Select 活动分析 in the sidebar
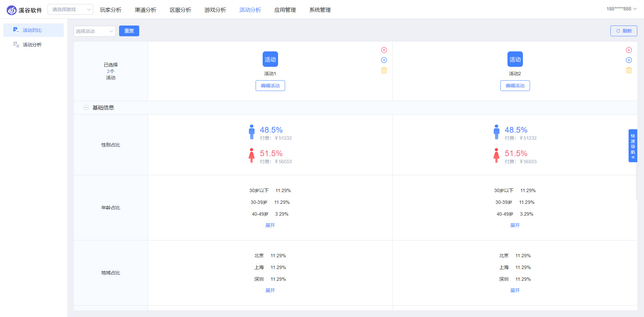 pyautogui.click(x=34, y=45)
